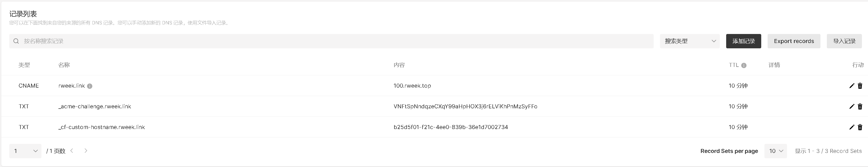Delete the _cf-custom-hostname TXT record
868x167 pixels.
860,127
